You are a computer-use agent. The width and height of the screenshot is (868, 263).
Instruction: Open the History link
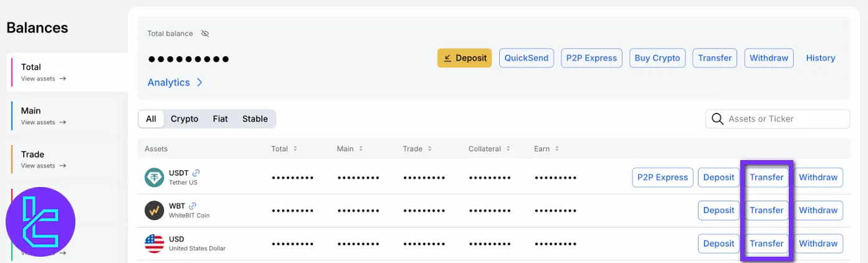(821, 58)
